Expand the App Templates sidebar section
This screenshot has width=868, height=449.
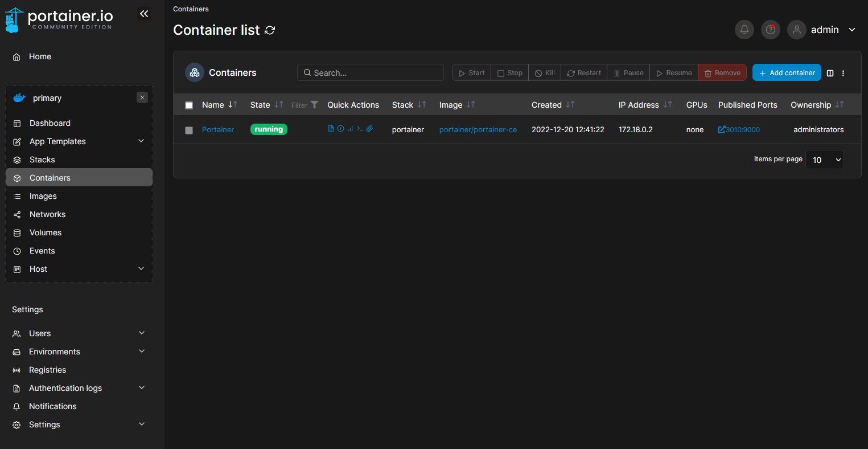click(x=141, y=141)
